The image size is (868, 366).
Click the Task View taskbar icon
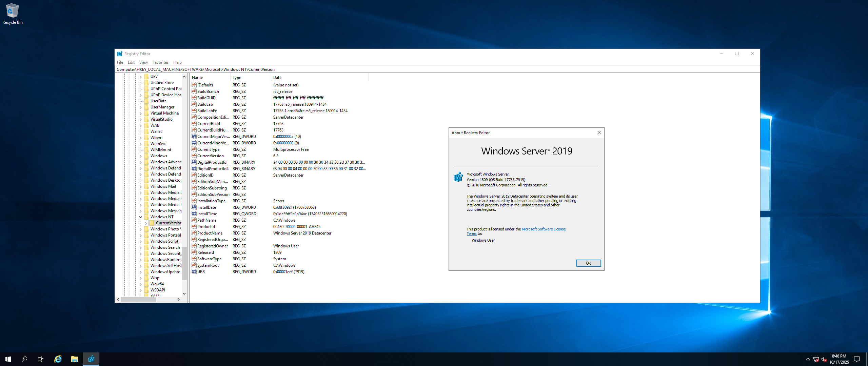(41, 359)
